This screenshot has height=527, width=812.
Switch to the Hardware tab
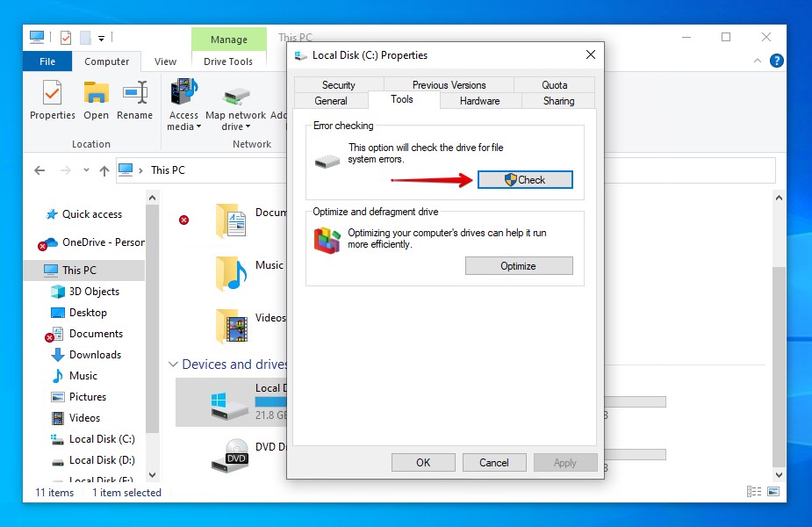point(480,100)
